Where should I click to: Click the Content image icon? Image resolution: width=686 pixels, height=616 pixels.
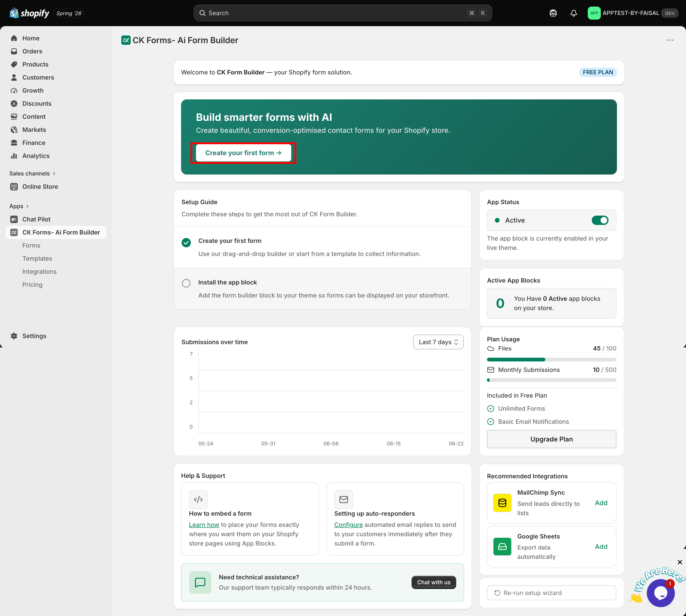click(14, 117)
